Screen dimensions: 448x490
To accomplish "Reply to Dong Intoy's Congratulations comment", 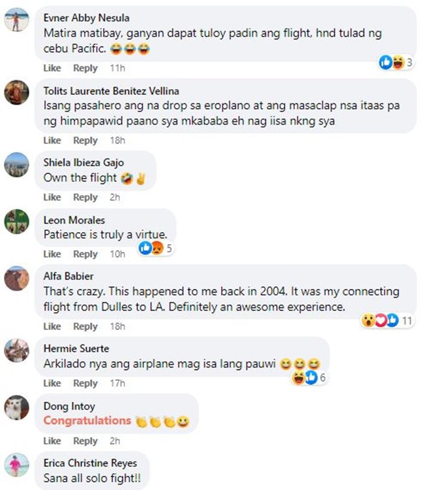I will [85, 441].
